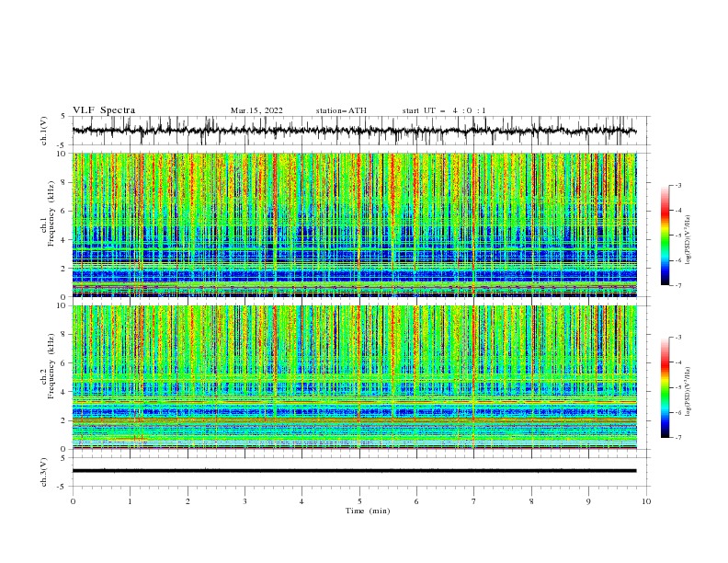Select the "start UT = 4 :0 :1" text
Screen dimensions: 728x563
pos(444,110)
